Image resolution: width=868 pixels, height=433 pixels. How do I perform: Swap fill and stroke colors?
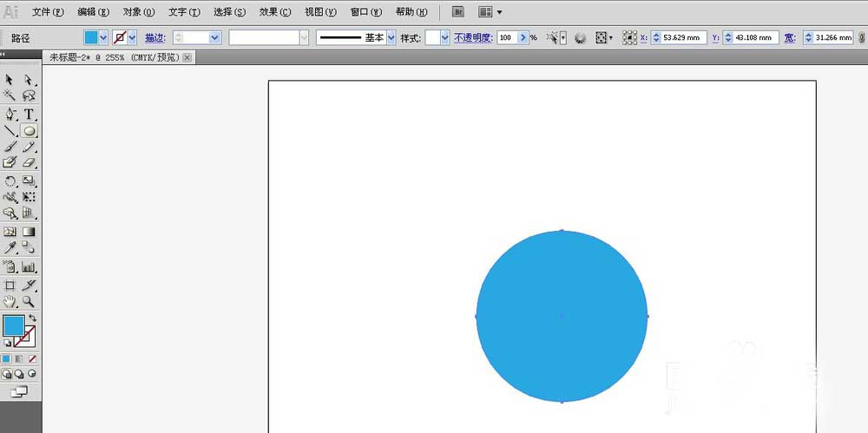click(33, 318)
